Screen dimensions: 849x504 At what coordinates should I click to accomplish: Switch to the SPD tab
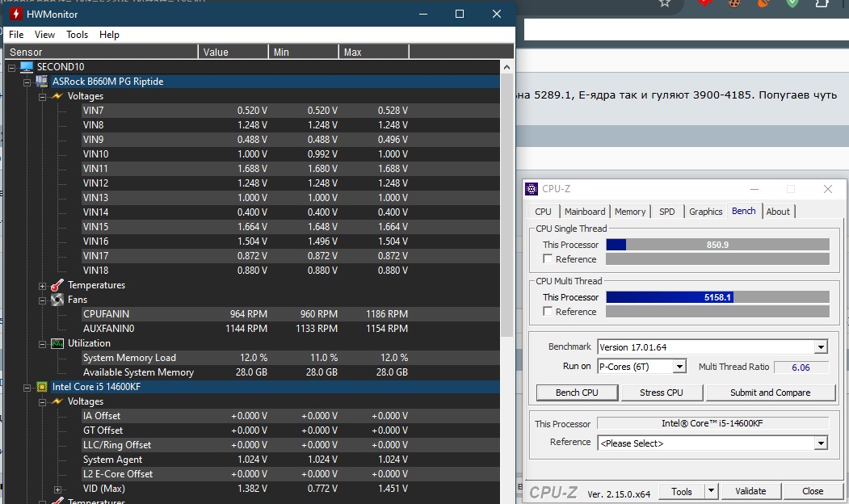click(x=667, y=212)
